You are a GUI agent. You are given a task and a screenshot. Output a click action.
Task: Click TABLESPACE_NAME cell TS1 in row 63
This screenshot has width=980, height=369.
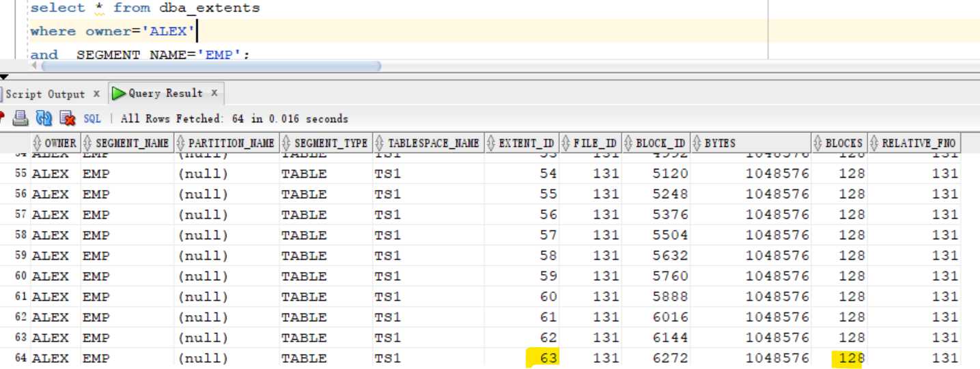coord(428,338)
